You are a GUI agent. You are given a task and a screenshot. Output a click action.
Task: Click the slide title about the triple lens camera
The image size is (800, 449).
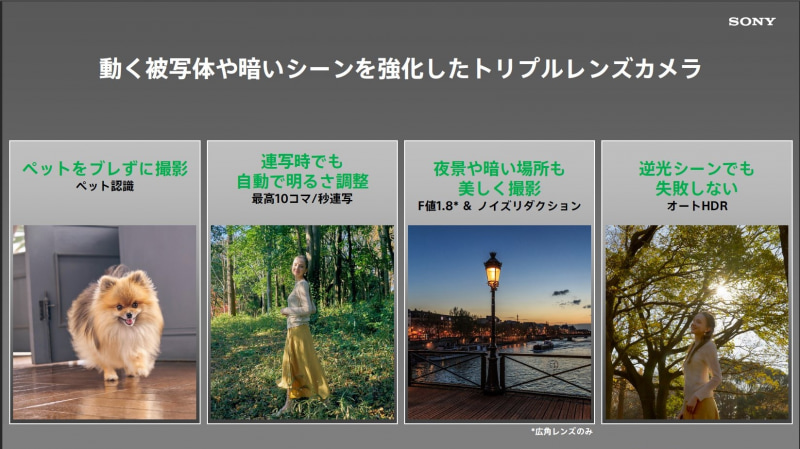click(x=400, y=69)
